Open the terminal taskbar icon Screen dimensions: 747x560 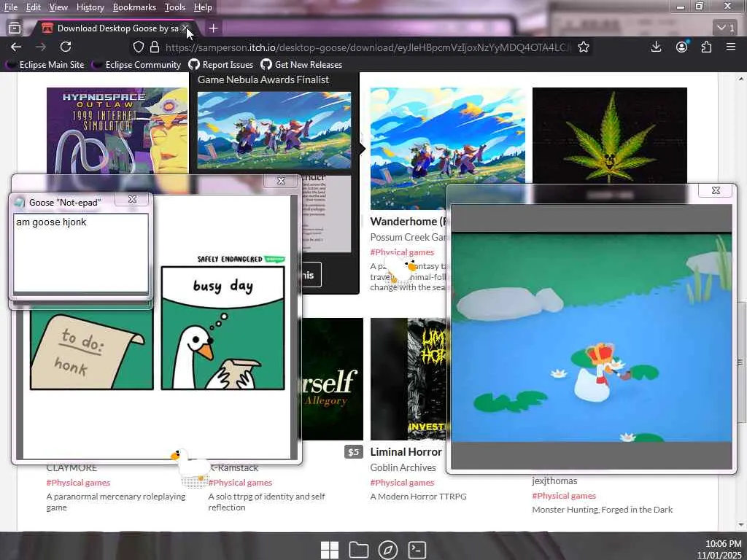(x=417, y=550)
